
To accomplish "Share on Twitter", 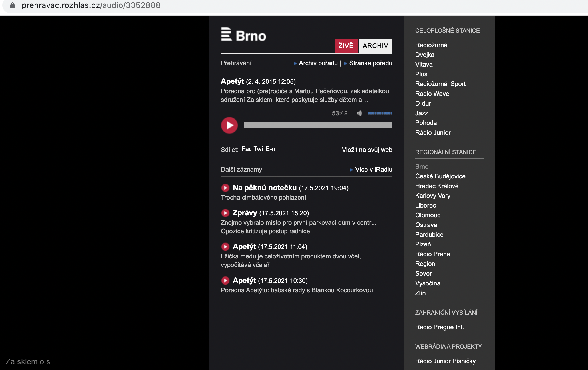I will [258, 149].
